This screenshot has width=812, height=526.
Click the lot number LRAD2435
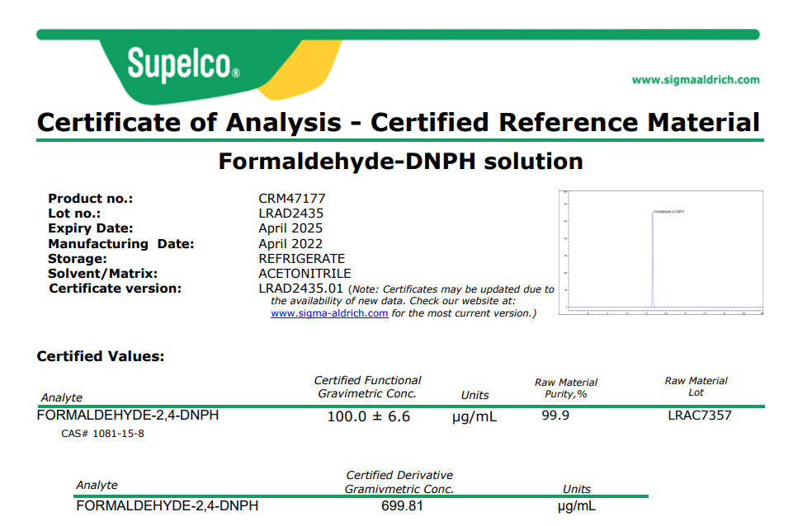pyautogui.click(x=291, y=214)
